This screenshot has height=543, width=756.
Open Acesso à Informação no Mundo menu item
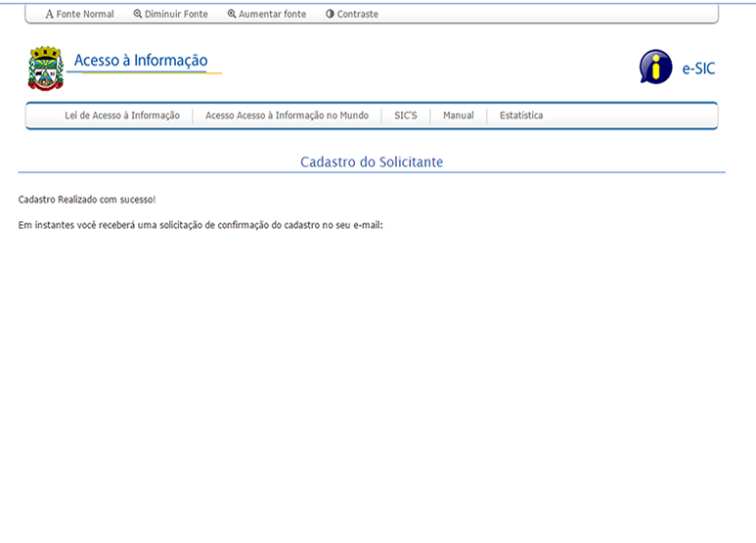(287, 115)
